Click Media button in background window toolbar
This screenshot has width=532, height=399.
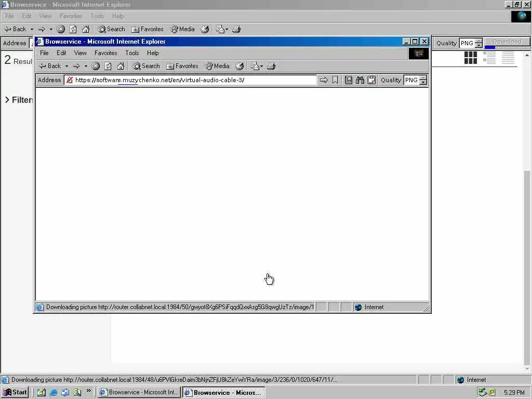click(x=182, y=29)
